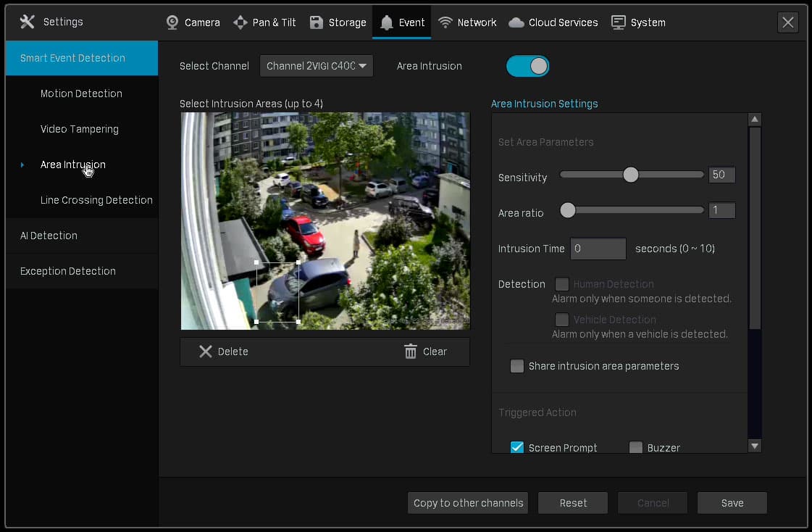Viewport: 812px width, 532px height.
Task: Expand the AI Detection section
Action: click(49, 236)
